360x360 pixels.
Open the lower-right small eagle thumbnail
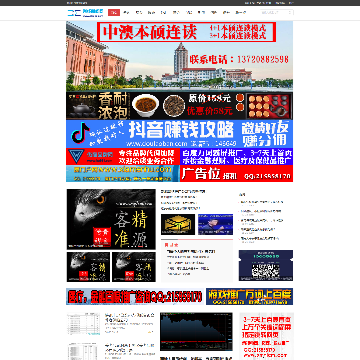coord(134,267)
